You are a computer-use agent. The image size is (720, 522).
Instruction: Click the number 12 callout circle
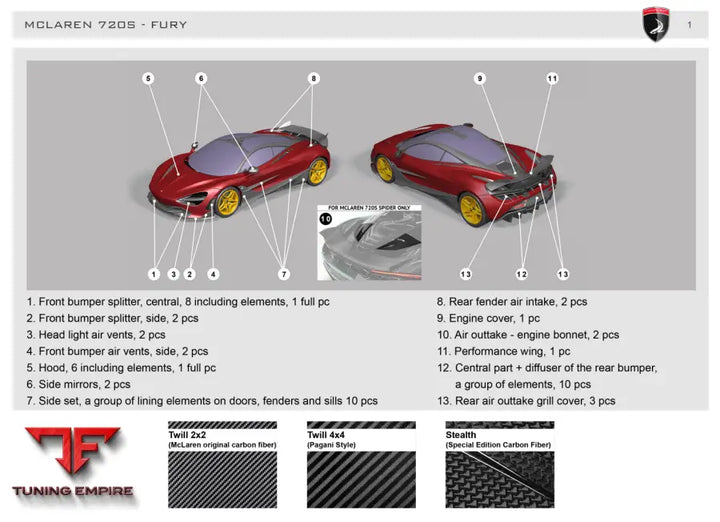click(x=521, y=273)
